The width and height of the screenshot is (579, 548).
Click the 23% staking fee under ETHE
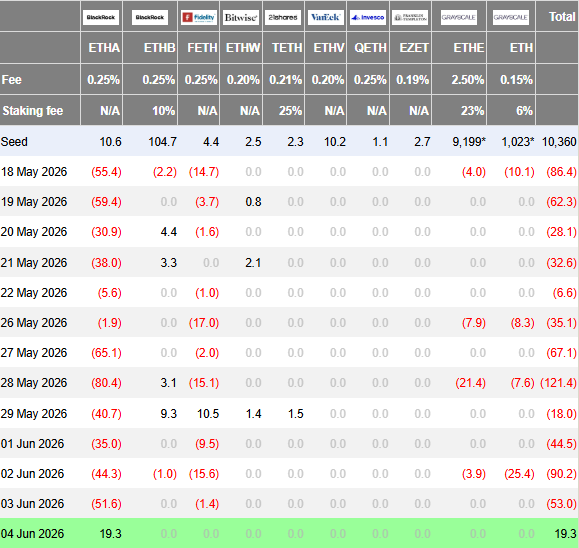[472, 110]
